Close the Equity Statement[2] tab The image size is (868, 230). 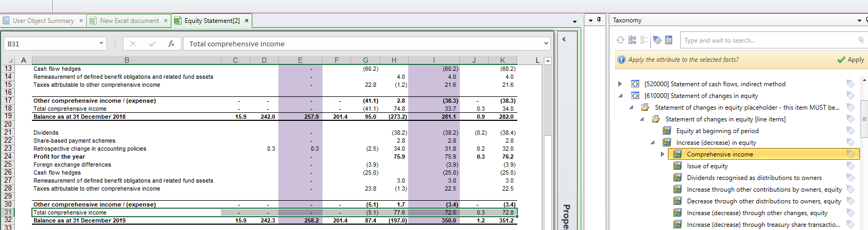[x=246, y=20]
